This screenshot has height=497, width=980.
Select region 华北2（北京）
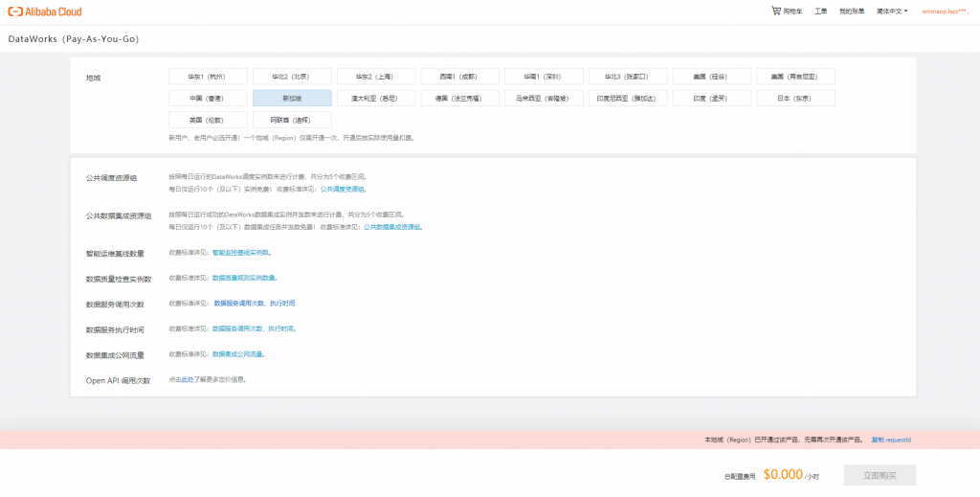click(x=292, y=77)
